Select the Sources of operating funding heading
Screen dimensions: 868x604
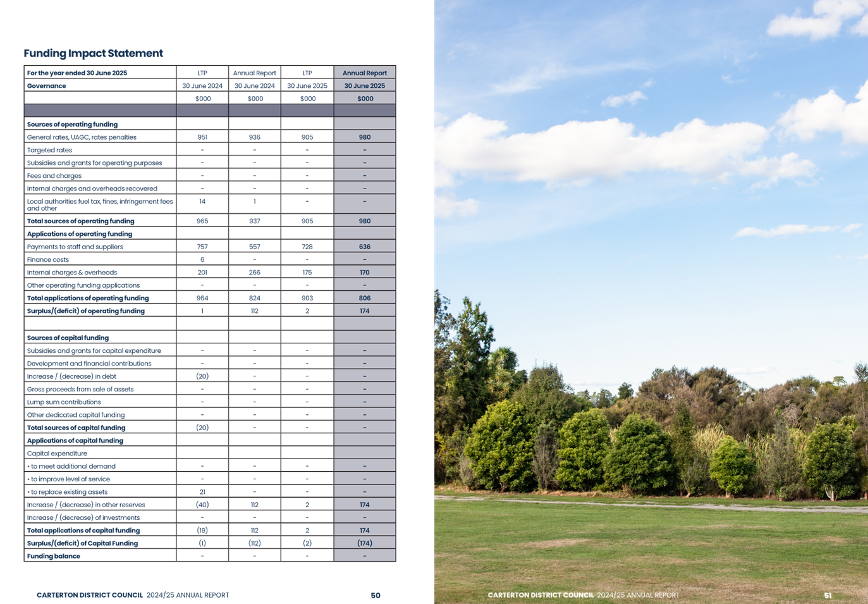coord(73,125)
